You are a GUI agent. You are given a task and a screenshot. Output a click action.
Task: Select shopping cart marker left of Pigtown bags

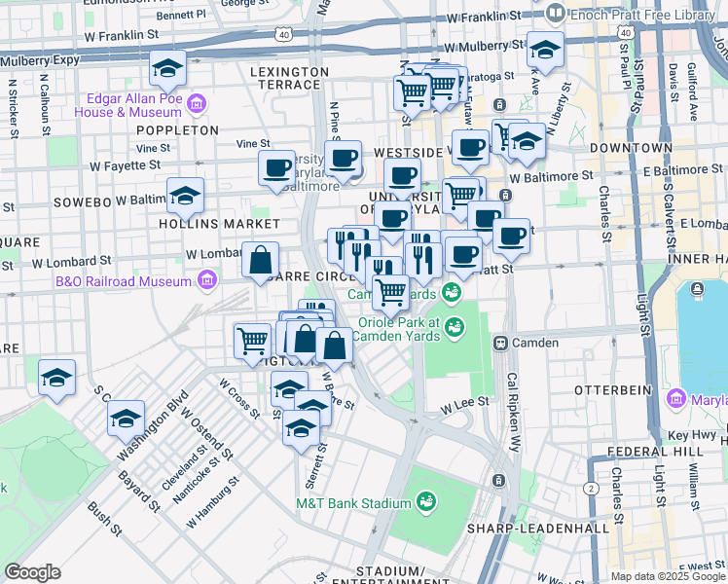[253, 344]
